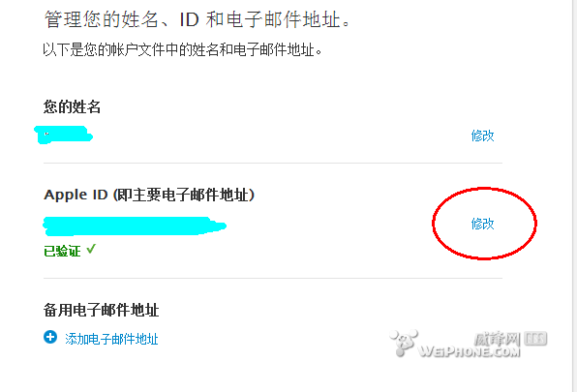Viewport: 577px width, 392px height.
Task: Open the 添加电子邮件地址 link
Action: pyautogui.click(x=111, y=339)
